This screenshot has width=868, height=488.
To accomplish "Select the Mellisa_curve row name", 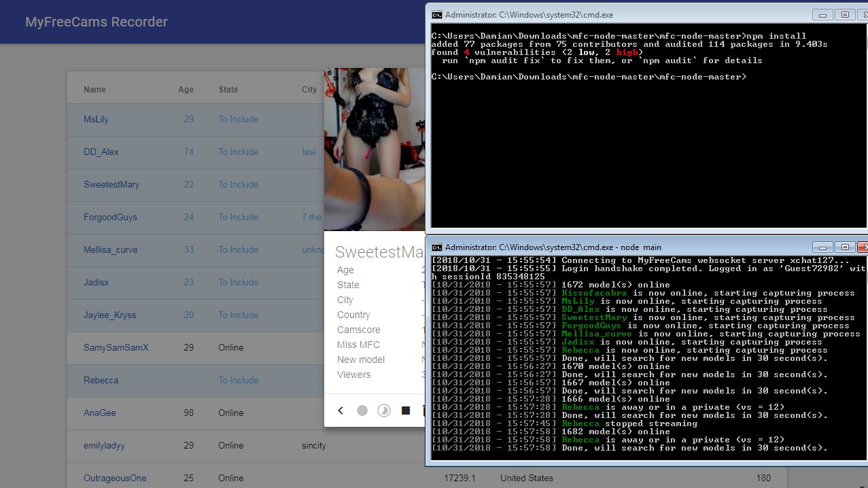I will point(110,249).
